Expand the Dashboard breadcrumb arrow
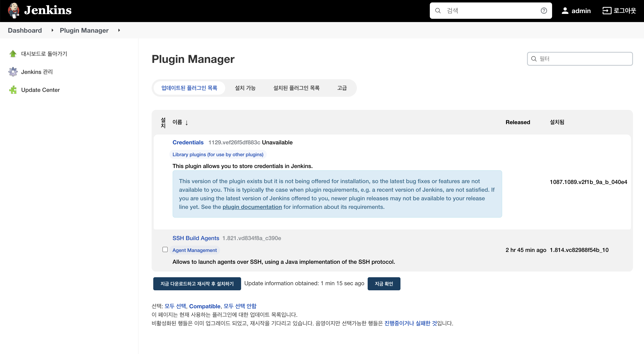 (x=52, y=30)
